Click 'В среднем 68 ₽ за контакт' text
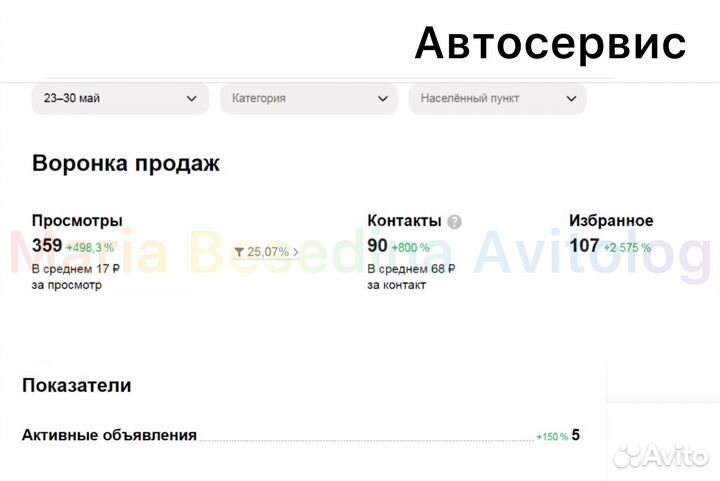The width and height of the screenshot is (720, 481). [411, 277]
